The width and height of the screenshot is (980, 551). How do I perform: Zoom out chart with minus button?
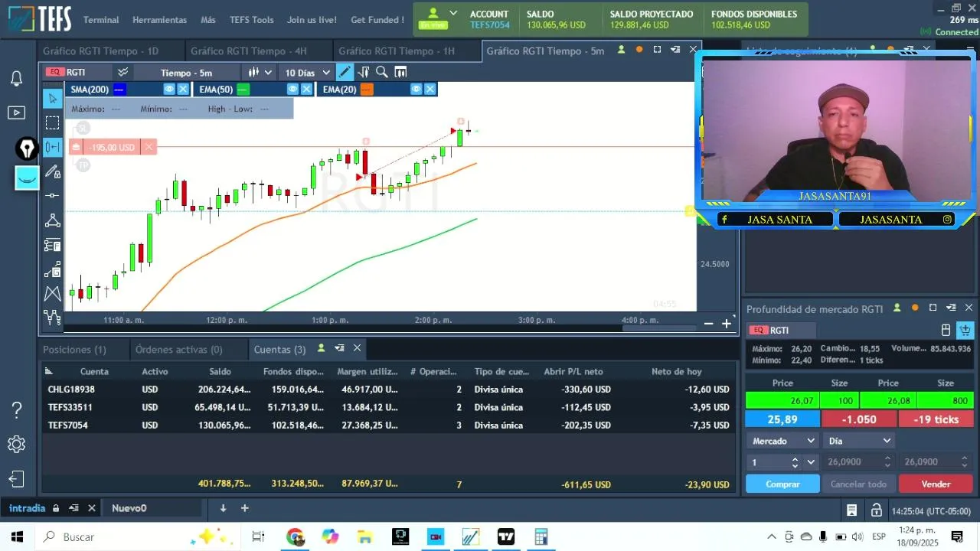point(708,324)
